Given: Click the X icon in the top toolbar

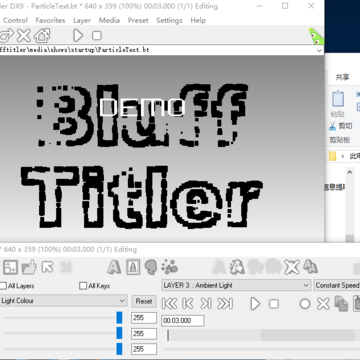Looking at the screenshot, I should [x=24, y=35].
